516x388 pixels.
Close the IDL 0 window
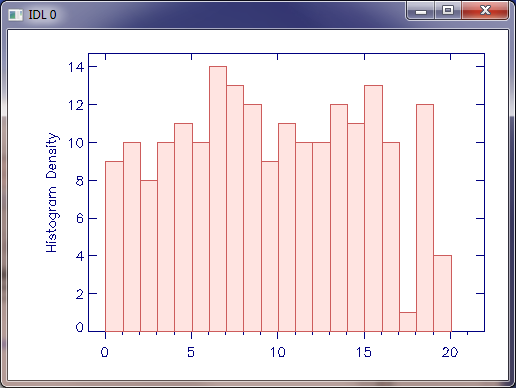[x=485, y=11]
